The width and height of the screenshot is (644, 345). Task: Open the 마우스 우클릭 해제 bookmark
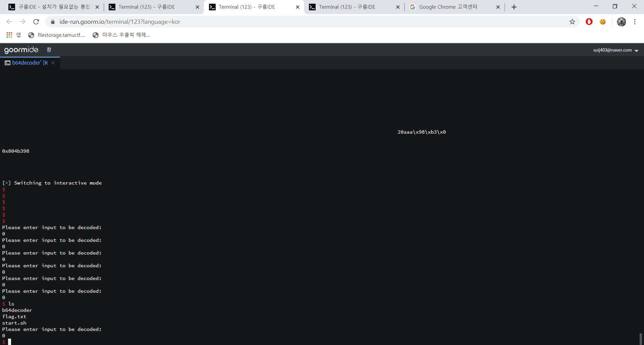tap(121, 35)
